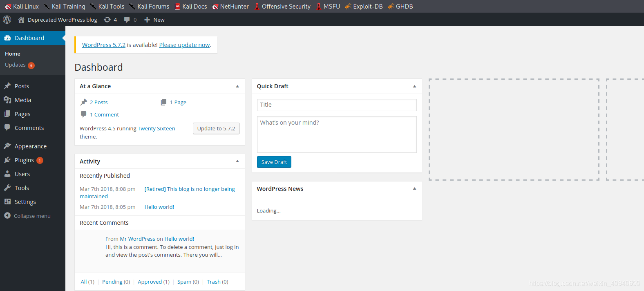Click the WordPress logo in admin bar

tap(7, 20)
